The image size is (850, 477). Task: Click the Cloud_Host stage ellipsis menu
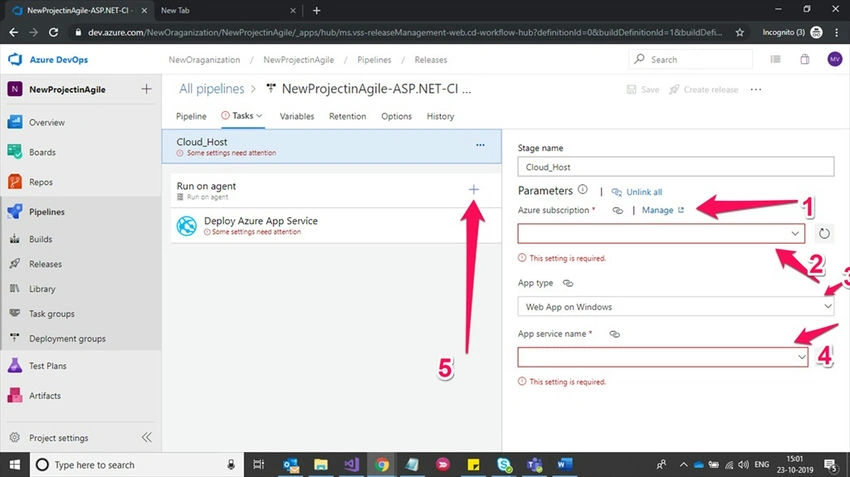[480, 145]
